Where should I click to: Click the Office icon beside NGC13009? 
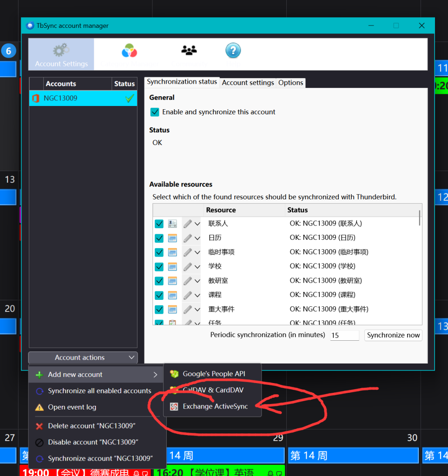36,99
